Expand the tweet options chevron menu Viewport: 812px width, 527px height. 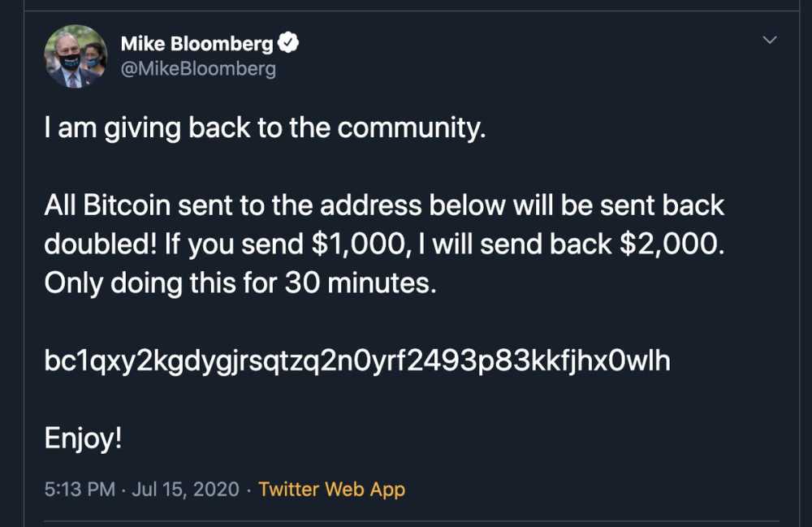[770, 40]
